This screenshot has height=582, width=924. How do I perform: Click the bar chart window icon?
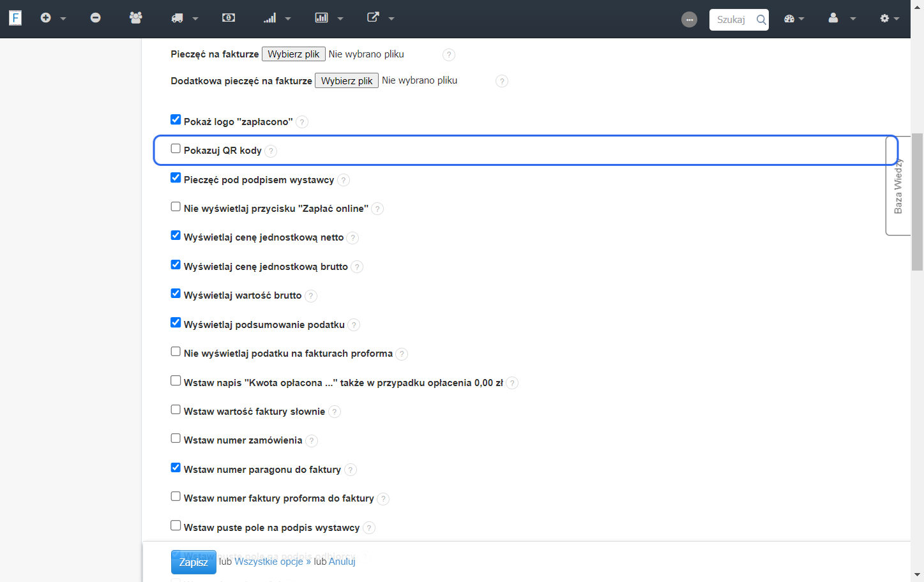point(321,18)
